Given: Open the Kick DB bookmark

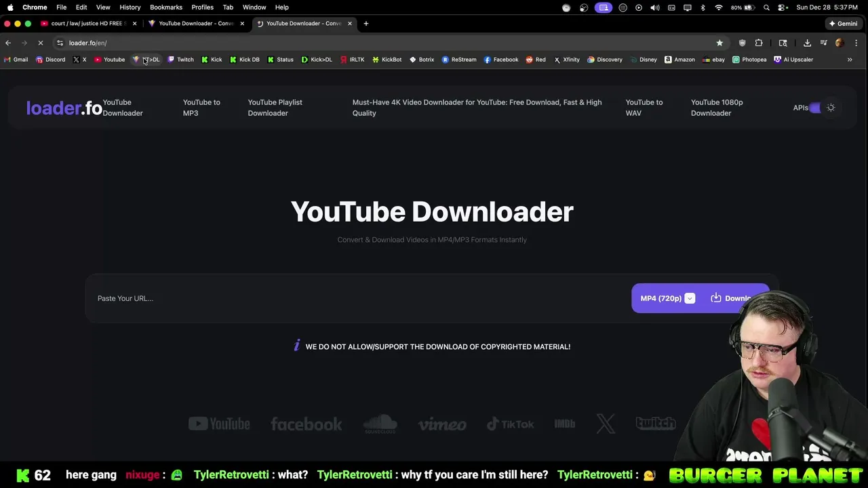Looking at the screenshot, I should pos(244,60).
